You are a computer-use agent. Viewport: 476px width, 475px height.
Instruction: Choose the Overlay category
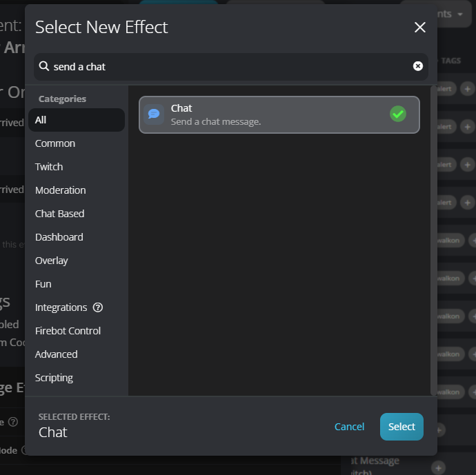pyautogui.click(x=52, y=261)
